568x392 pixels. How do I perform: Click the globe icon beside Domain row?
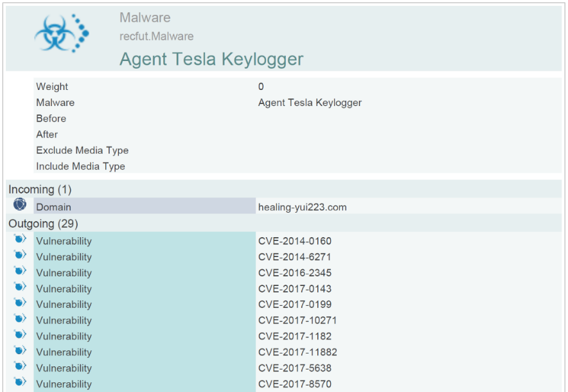tap(20, 204)
